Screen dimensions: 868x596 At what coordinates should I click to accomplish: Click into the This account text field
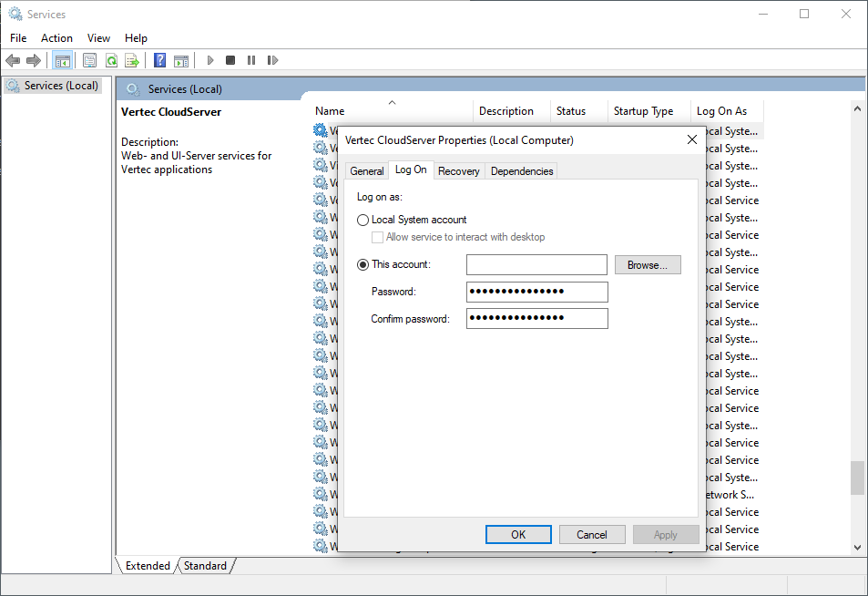[536, 264]
